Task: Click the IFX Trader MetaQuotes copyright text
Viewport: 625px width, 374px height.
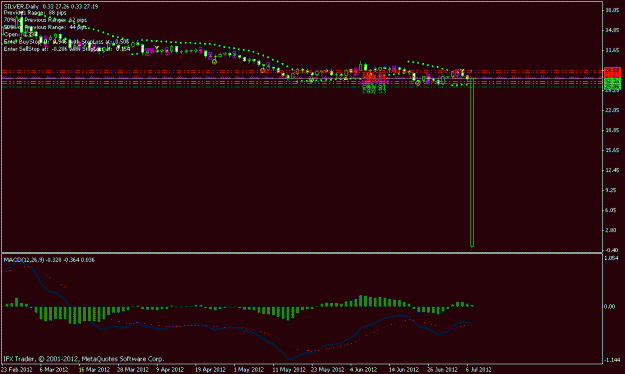Action: [x=84, y=359]
